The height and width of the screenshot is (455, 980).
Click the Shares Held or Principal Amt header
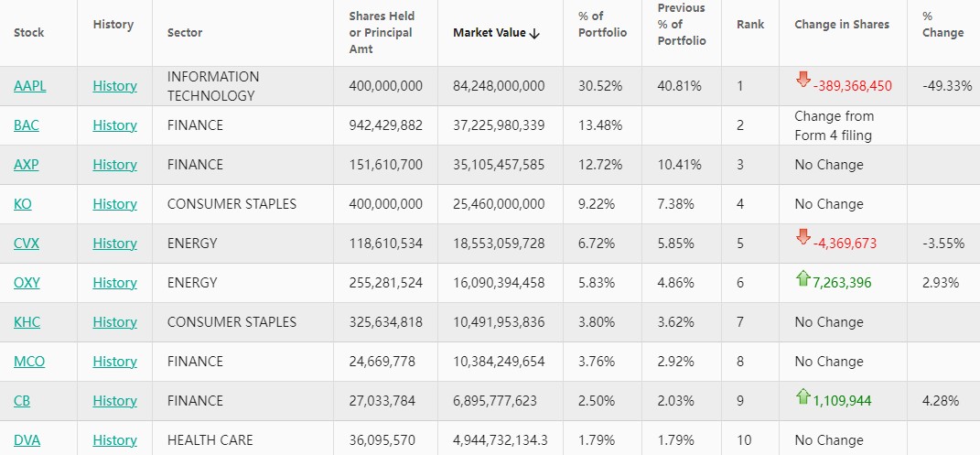click(382, 33)
